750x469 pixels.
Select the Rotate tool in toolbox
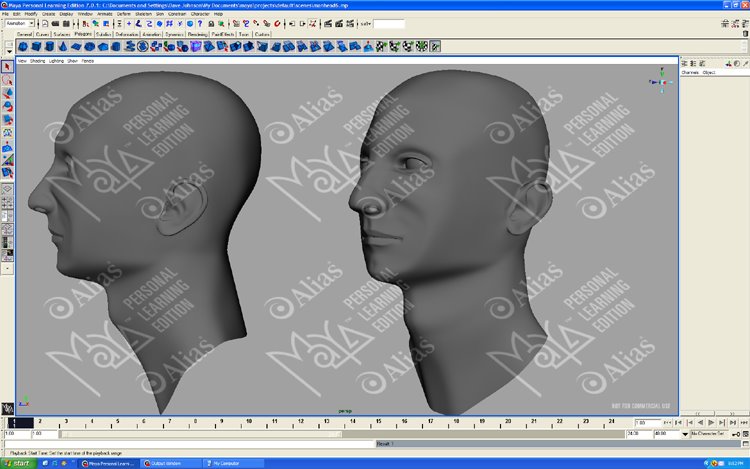7,106
